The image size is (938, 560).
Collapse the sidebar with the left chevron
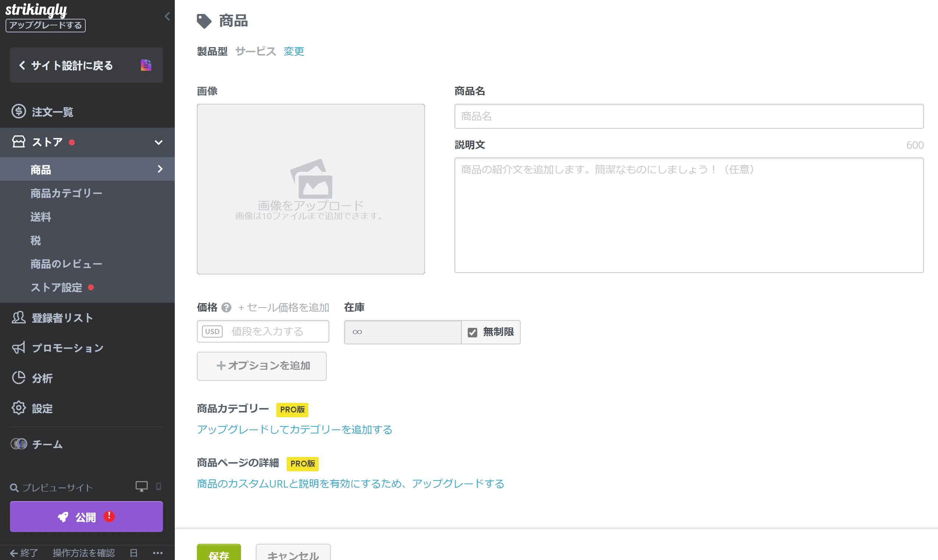(x=167, y=16)
